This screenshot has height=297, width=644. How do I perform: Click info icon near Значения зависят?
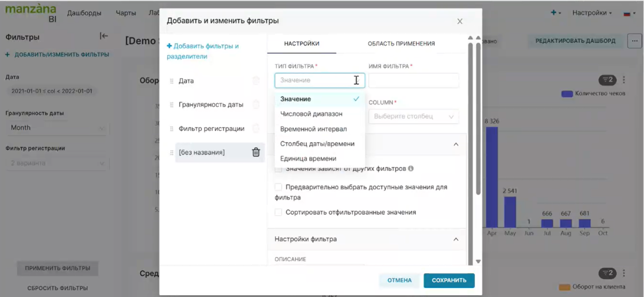click(x=411, y=169)
